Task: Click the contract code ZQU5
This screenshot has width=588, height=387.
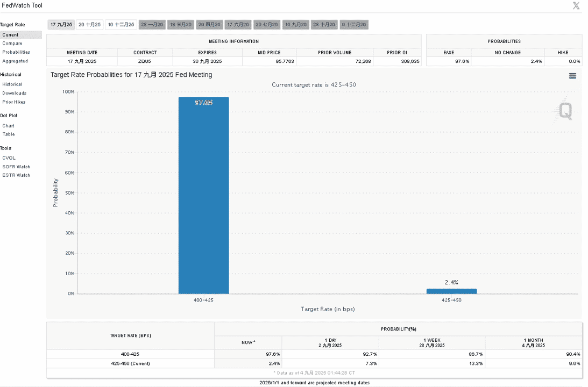Action: tap(145, 61)
